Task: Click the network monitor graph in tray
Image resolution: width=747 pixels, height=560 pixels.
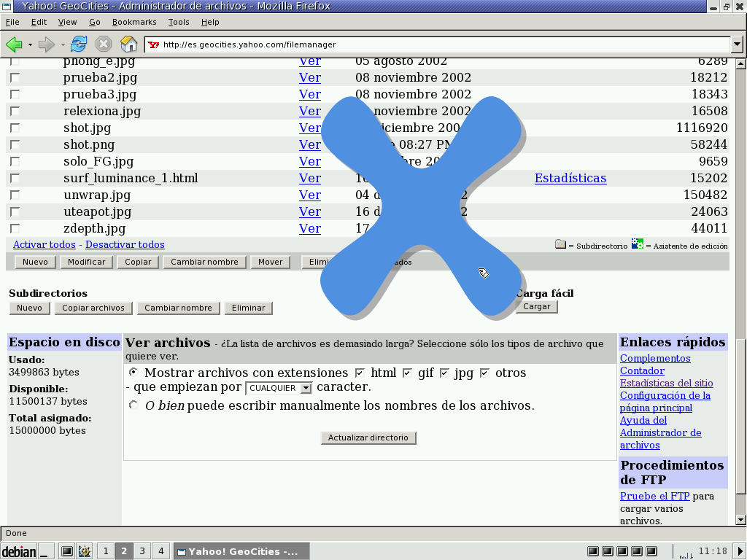Action: tap(686, 553)
